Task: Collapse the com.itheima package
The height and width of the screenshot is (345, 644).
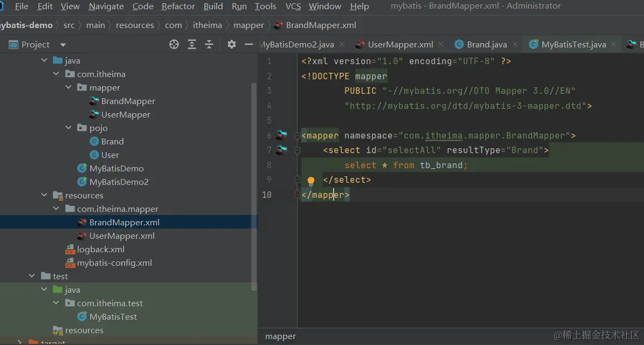Action: point(56,74)
